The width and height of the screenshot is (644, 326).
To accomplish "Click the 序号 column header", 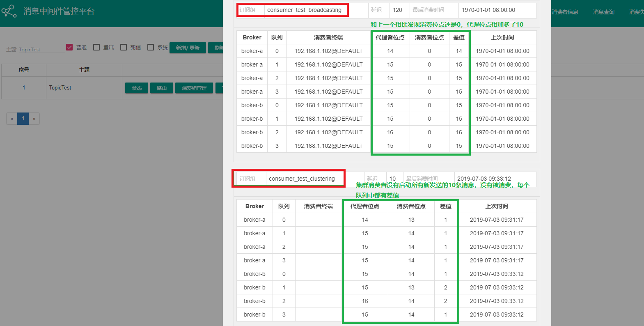I will pyautogui.click(x=24, y=70).
